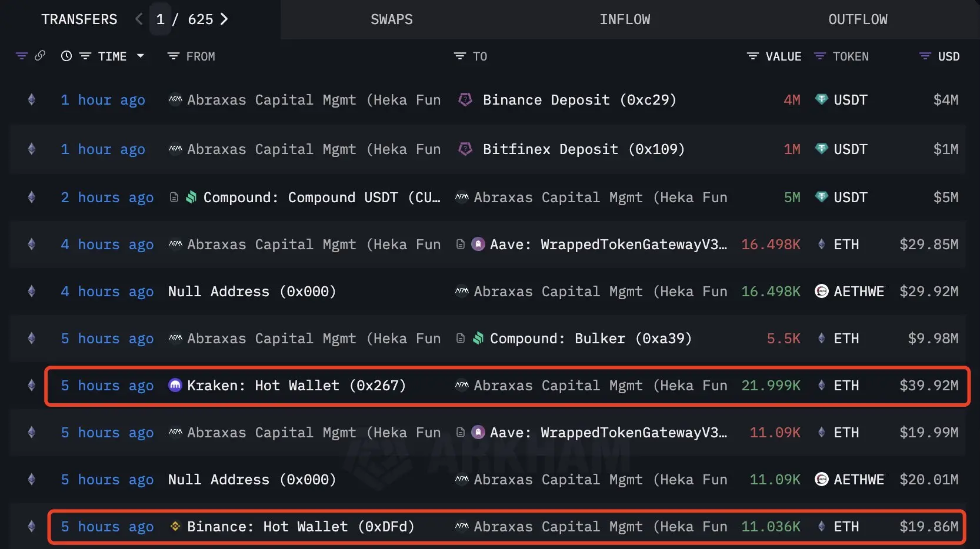Click the page number 1 field

160,19
